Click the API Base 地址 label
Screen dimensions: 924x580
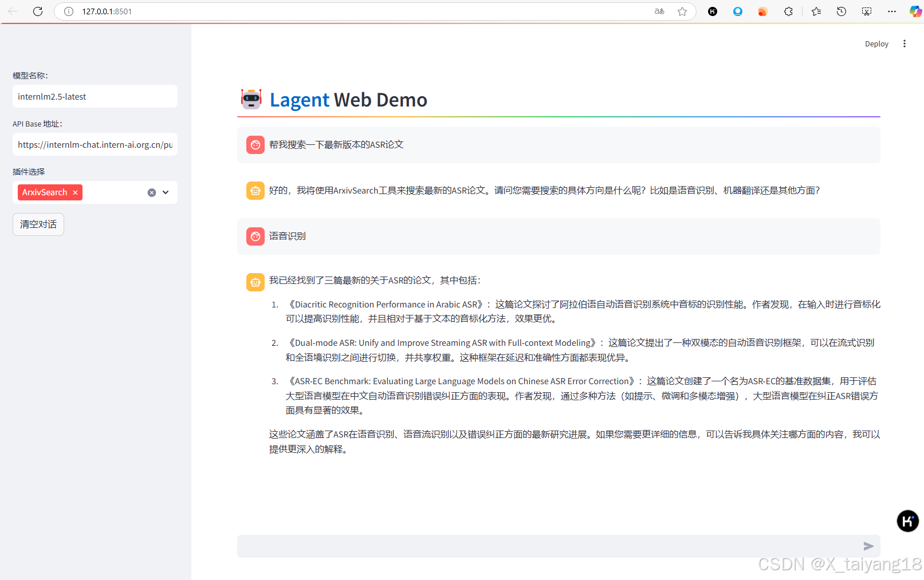[x=37, y=124]
